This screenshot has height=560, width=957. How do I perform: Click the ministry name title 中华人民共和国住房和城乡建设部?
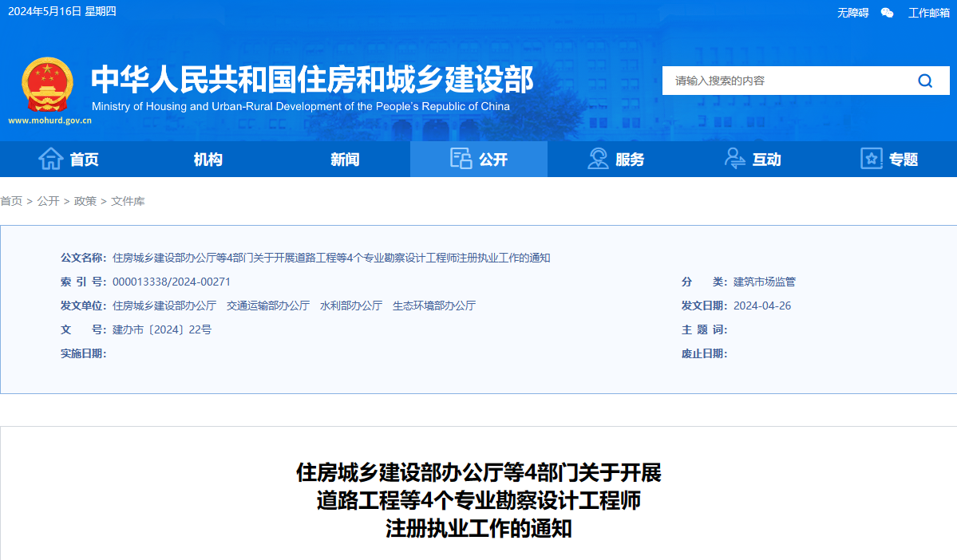click(x=312, y=80)
